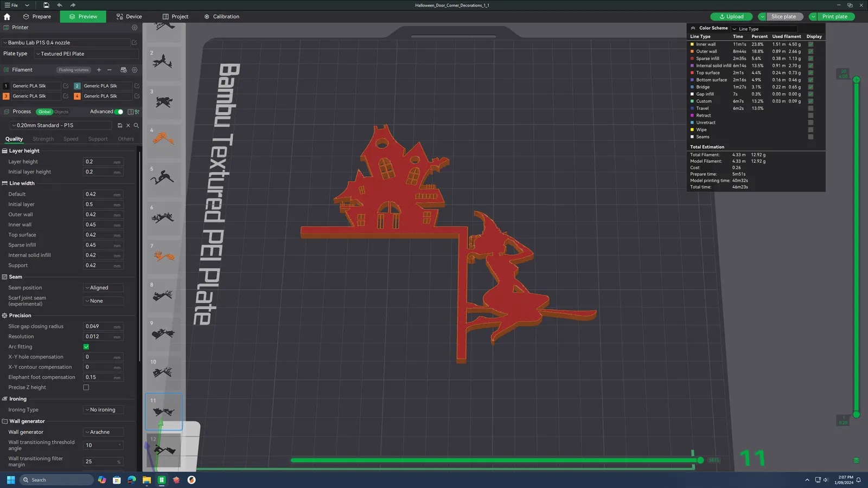The image size is (868, 488).
Task: Click the Windows Start button
Action: pos(11,480)
